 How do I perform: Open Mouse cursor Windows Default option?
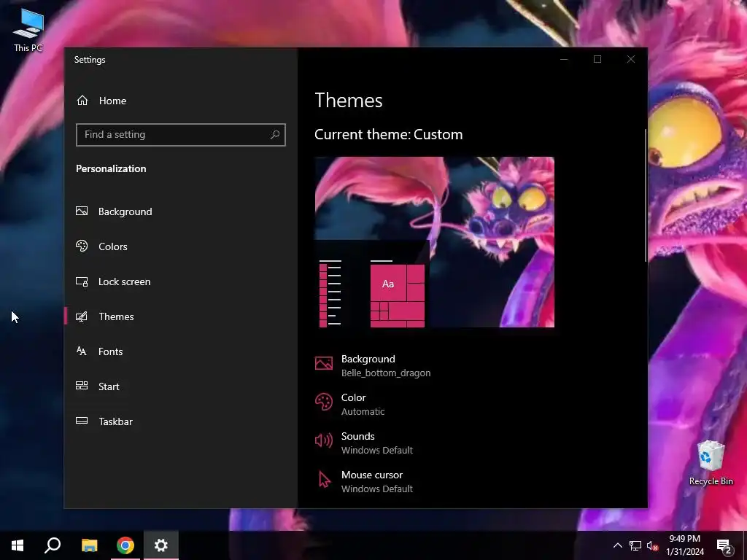(364, 481)
